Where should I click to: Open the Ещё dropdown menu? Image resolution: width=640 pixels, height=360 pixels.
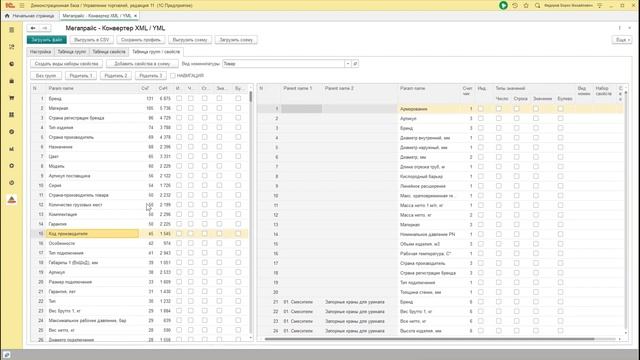(622, 40)
